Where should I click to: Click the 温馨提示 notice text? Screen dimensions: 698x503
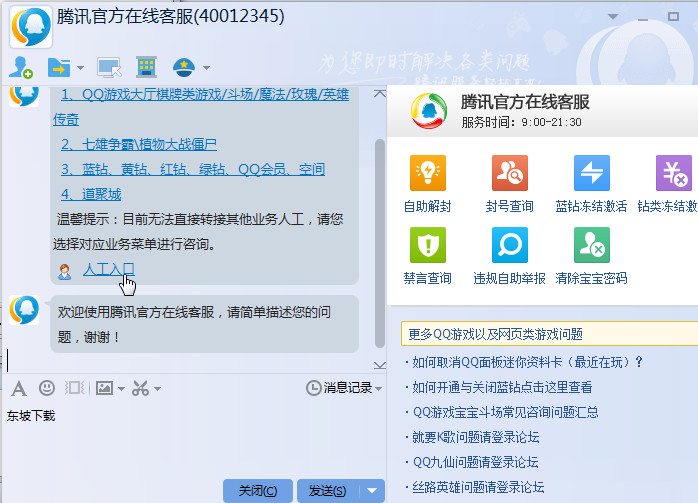(x=198, y=231)
